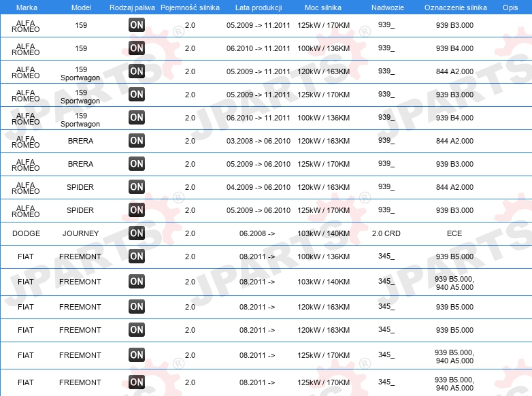Click ON icon in 159 Sportwagon 163KM row

coord(137,71)
